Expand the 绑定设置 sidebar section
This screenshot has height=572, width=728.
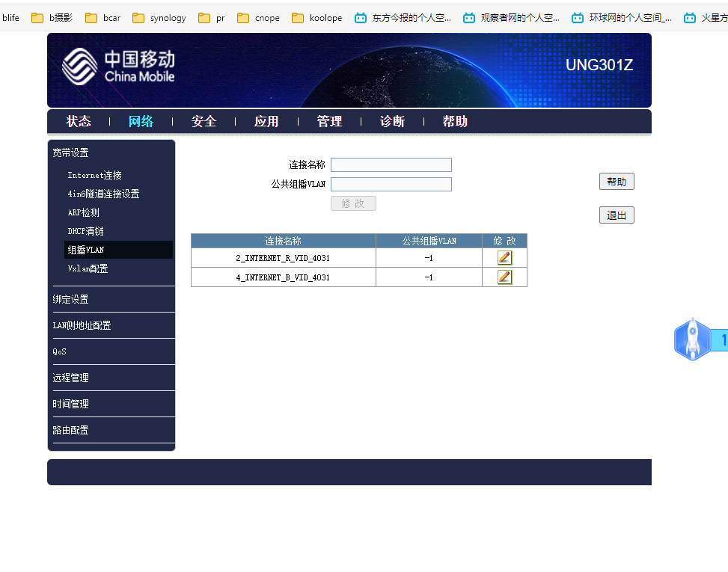pyautogui.click(x=70, y=299)
